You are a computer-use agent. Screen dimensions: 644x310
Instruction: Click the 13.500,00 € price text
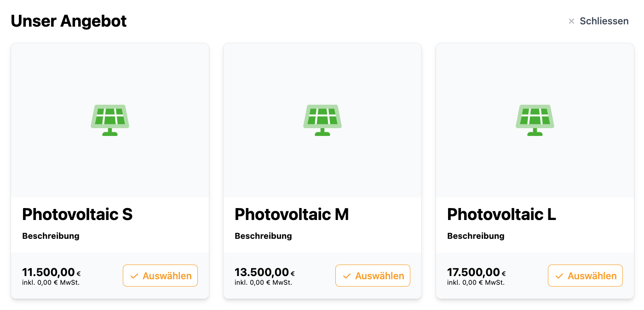pyautogui.click(x=264, y=272)
